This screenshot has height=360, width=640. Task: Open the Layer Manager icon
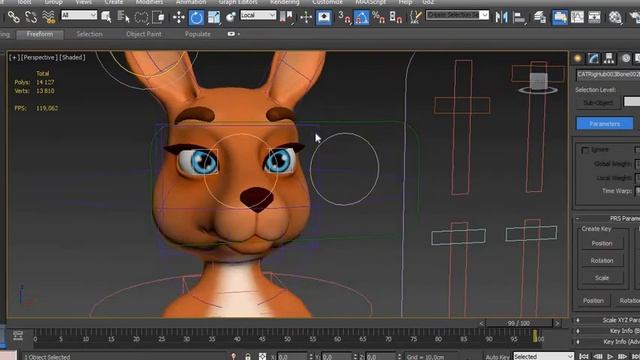(540, 17)
